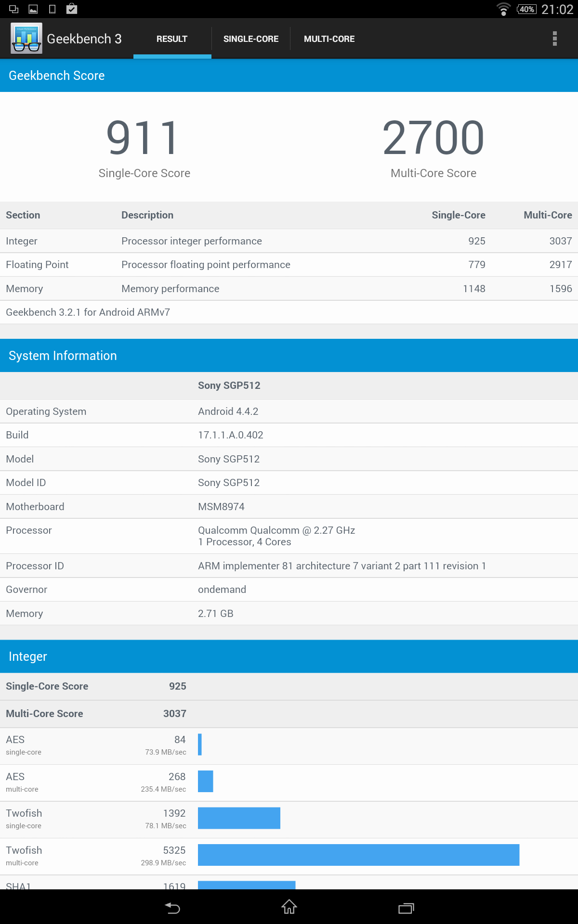Image resolution: width=578 pixels, height=924 pixels.
Task: Tap the build number 17.1.1.A.0.402
Action: click(231, 435)
